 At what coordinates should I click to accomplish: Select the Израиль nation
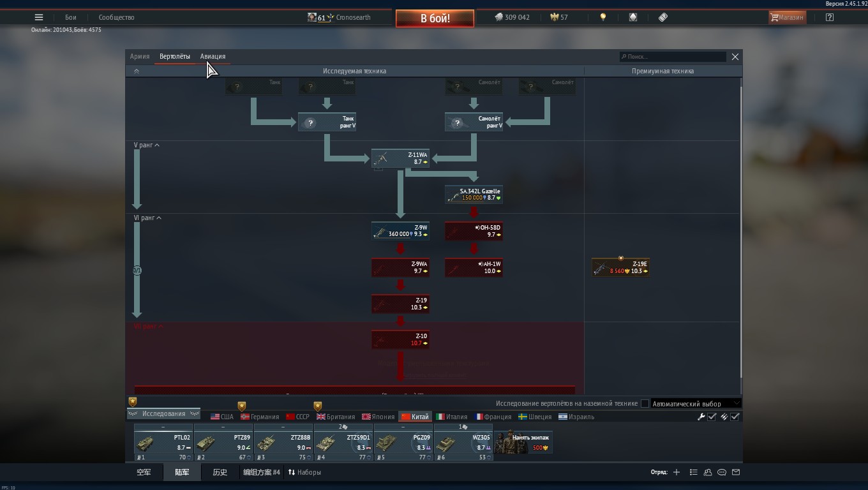pos(576,417)
